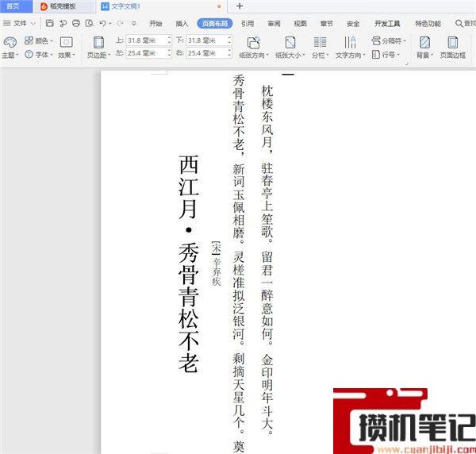Switch to the 章节 (Chapter) tab
Screen dimensions: 476x454
(x=327, y=23)
